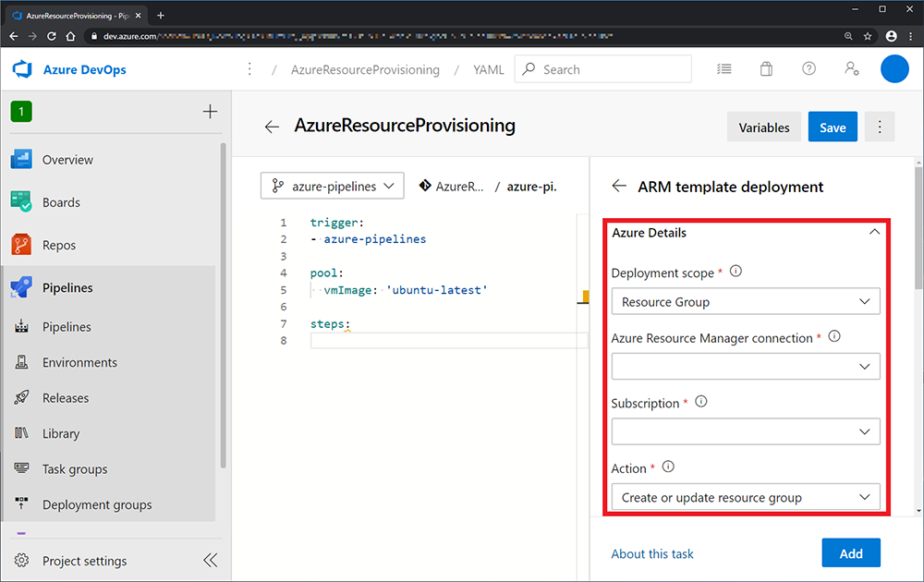Viewport: 924px width, 582px height.
Task: Click the 'ubuntu-latest' value in editor
Action: pyautogui.click(x=436, y=290)
